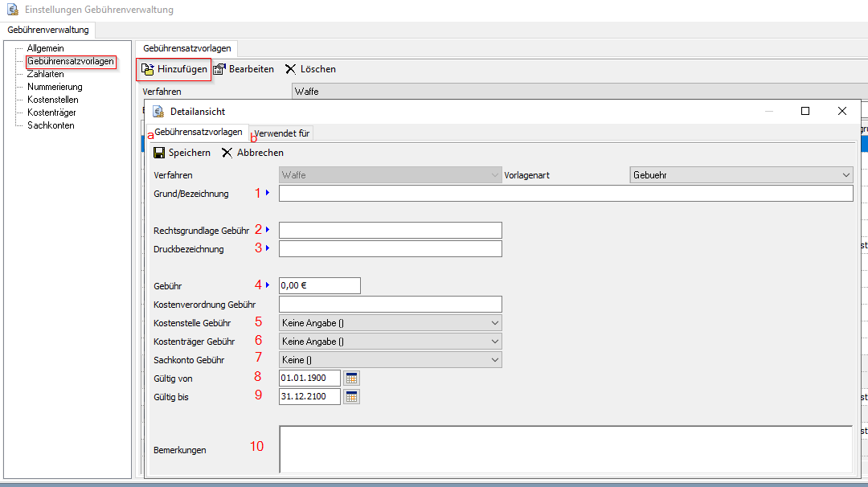Click into the Grund/Bezeichnung text field
This screenshot has width=868, height=487.
tap(565, 194)
